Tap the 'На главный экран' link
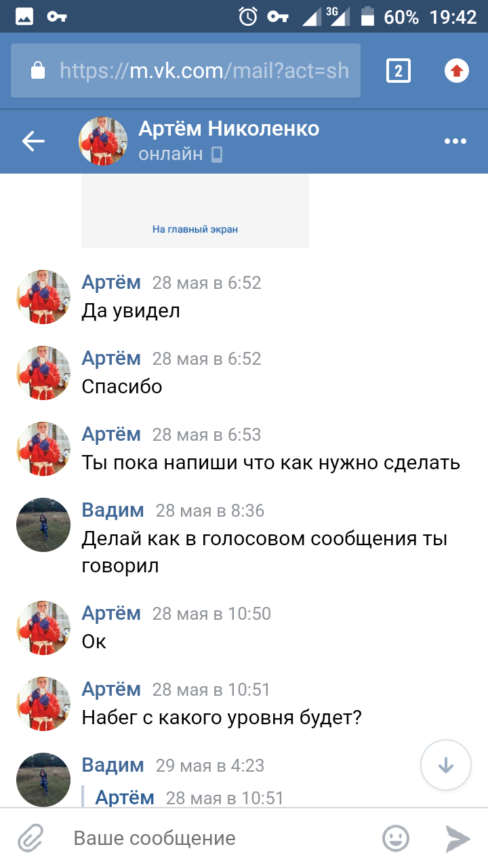Screen dimensions: 488x868 [195, 229]
